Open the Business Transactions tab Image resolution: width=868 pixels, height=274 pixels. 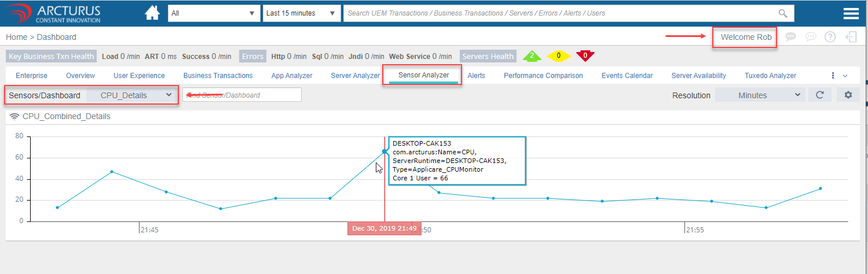[x=218, y=76]
